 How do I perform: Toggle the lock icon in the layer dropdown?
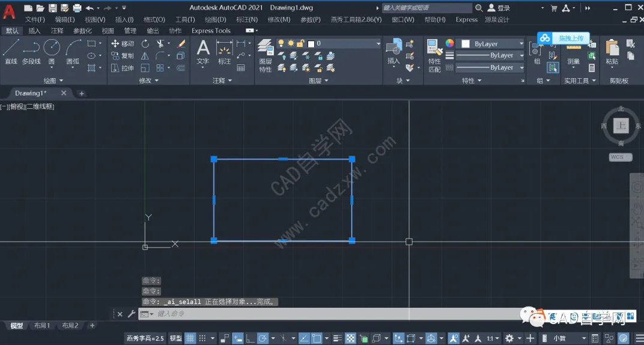click(x=301, y=44)
